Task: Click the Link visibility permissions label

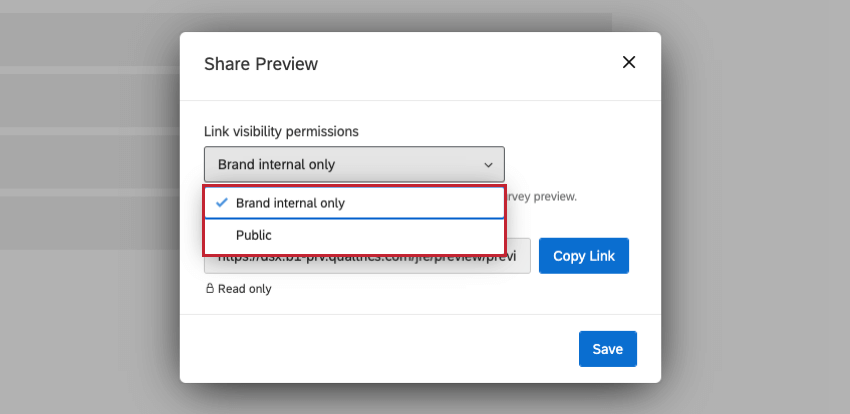Action: pos(281,131)
